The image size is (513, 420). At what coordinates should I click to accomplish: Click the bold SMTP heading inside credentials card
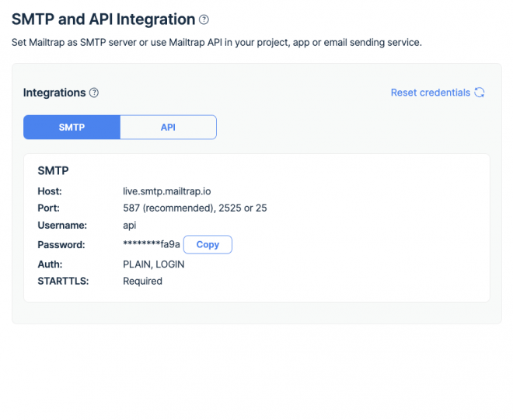pyautogui.click(x=54, y=170)
